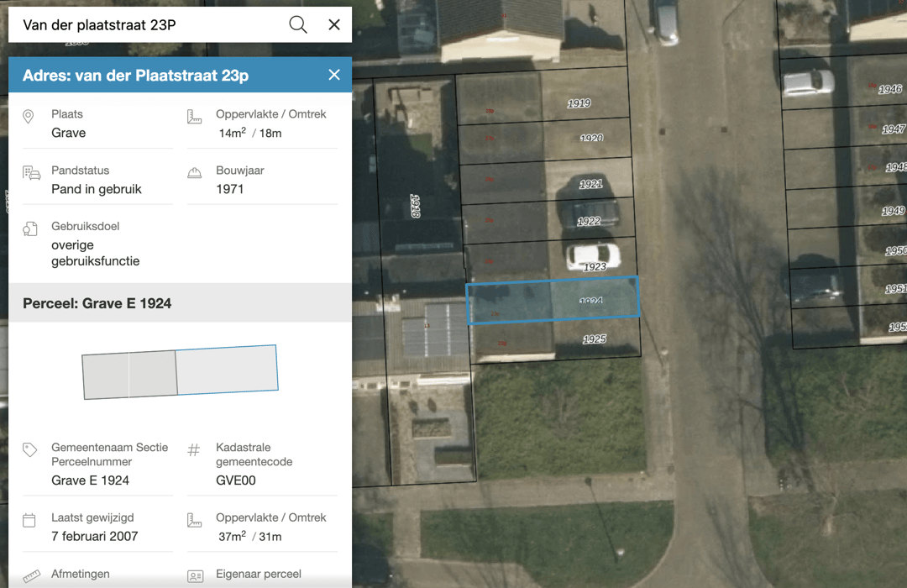Select parcel 1921 on the map

click(590, 183)
